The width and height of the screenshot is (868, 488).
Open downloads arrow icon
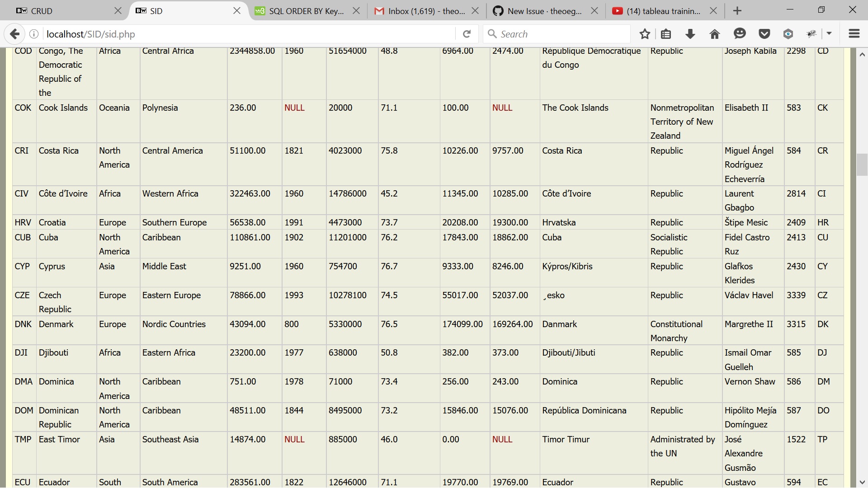click(x=690, y=34)
